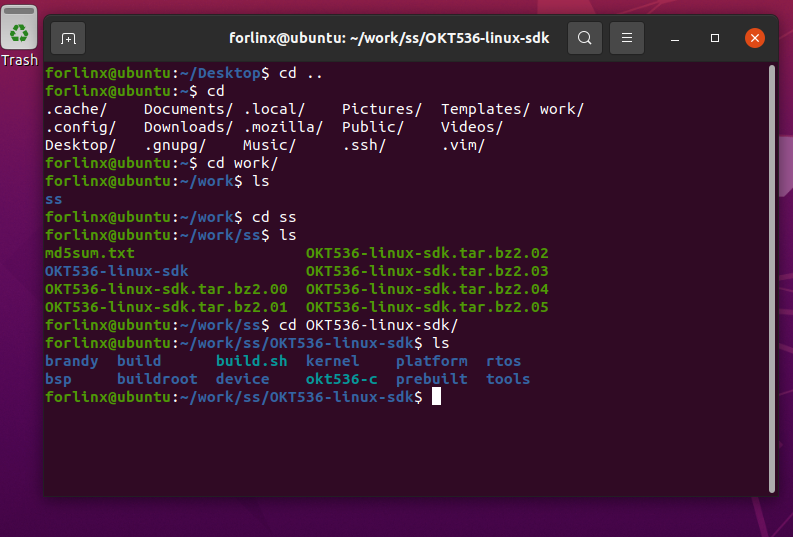
Task: Click the 'cd OKT536-linux-sdk/' command text
Action: tap(368, 325)
